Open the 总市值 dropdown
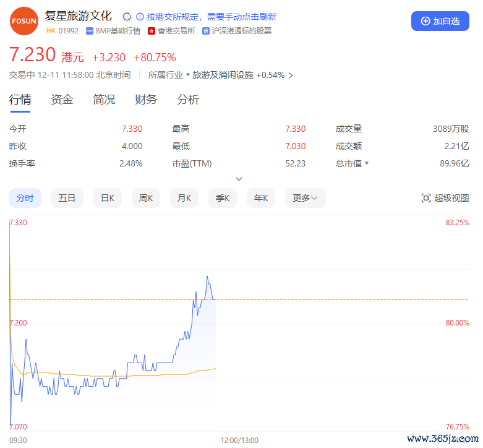The height and width of the screenshot is (448, 483). tap(367, 163)
